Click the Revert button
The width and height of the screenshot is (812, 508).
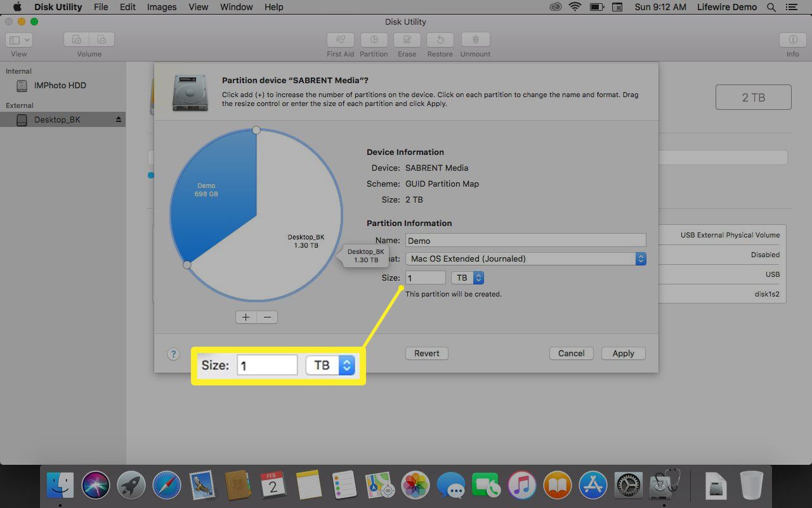[x=427, y=353]
